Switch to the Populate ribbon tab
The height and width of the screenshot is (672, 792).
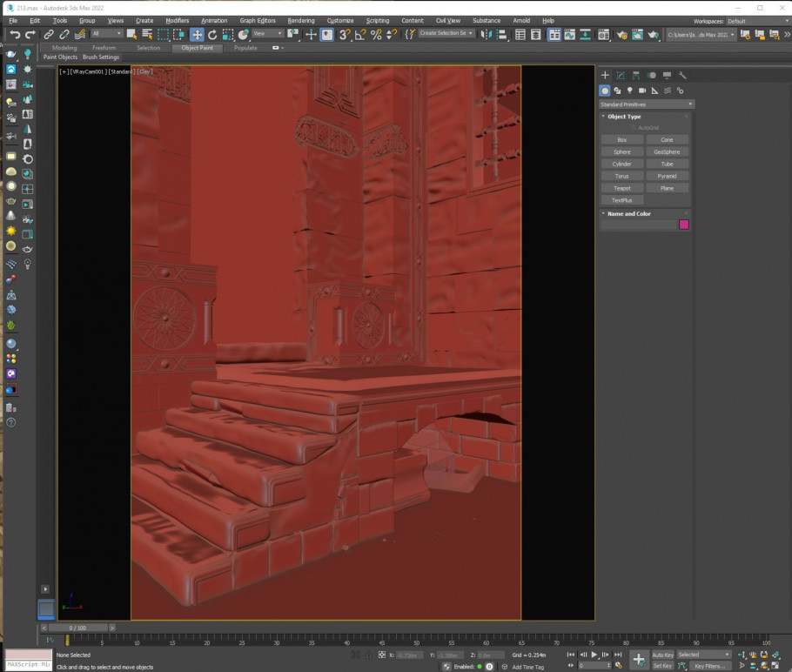pyautogui.click(x=245, y=48)
